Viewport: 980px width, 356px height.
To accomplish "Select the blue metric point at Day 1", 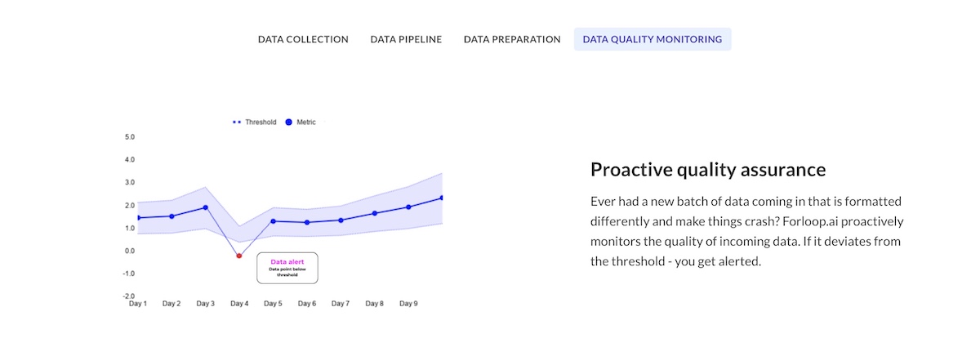I will click(x=138, y=218).
